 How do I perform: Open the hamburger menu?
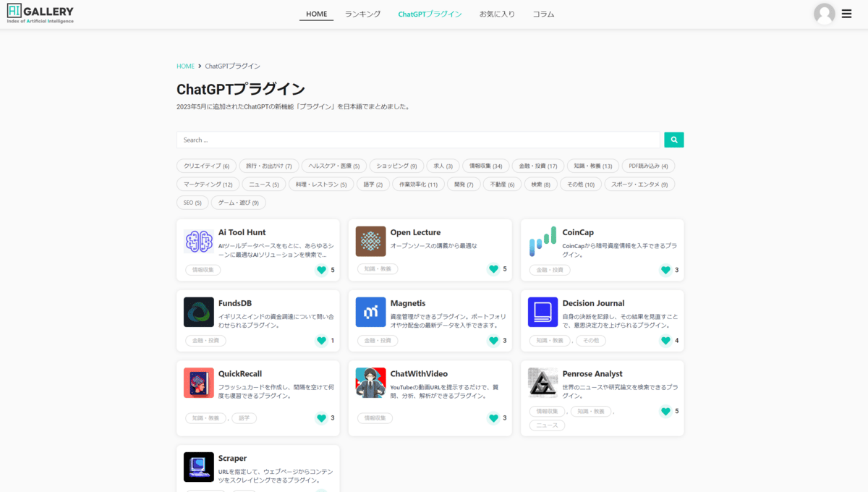847,14
